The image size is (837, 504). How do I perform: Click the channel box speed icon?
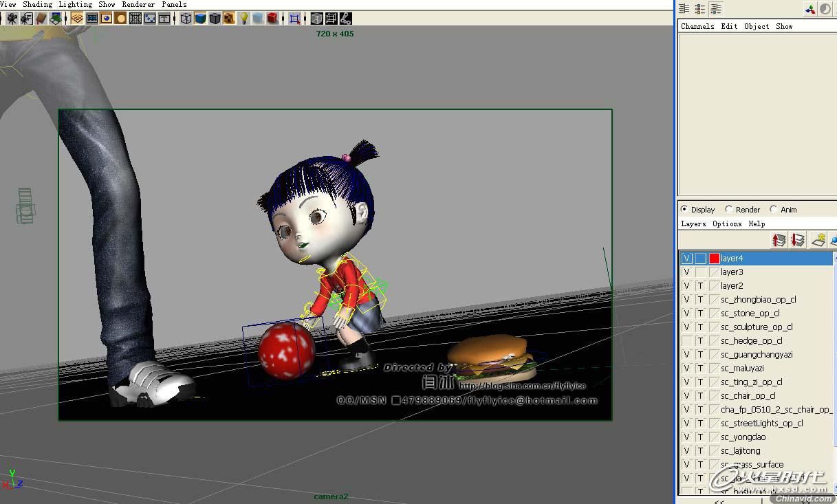tap(825, 8)
